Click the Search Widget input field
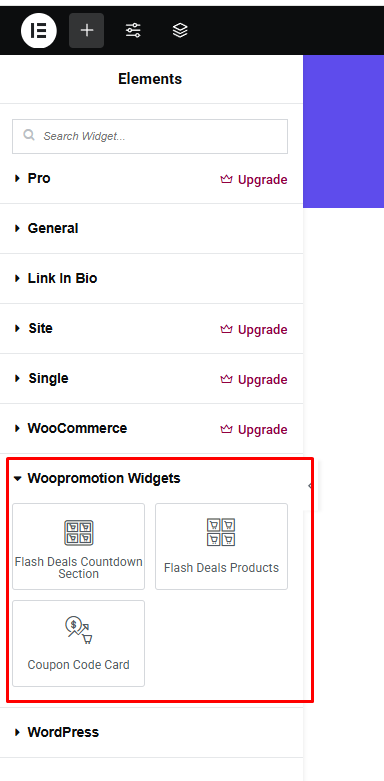Viewport: 384px width, 781px height. pos(150,136)
